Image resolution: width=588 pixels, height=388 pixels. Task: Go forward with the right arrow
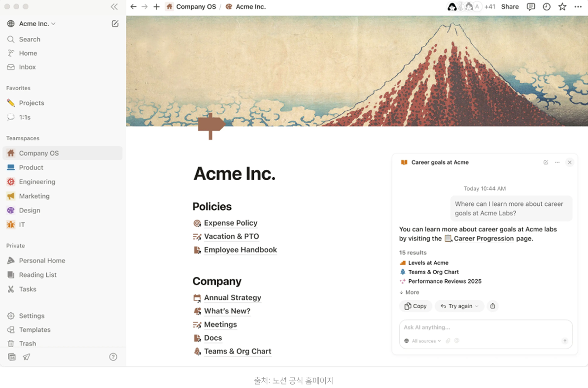point(145,7)
